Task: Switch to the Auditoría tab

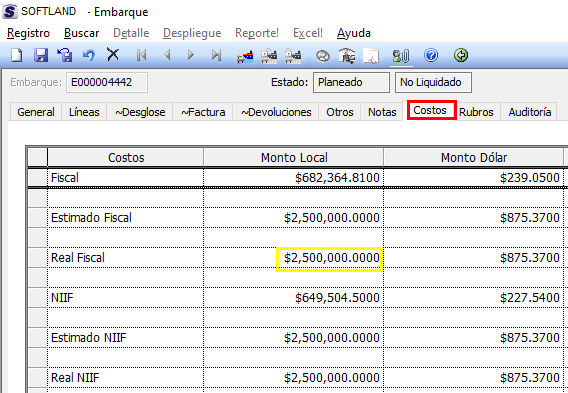Action: (x=530, y=112)
